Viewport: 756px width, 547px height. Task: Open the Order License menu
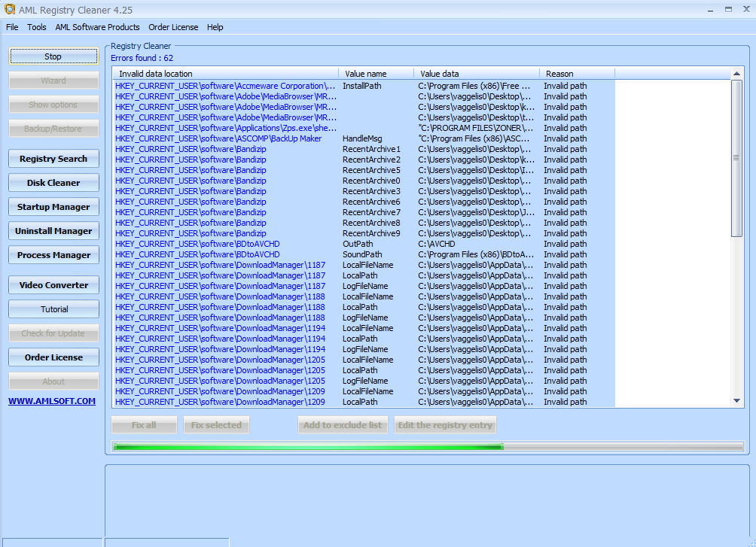click(173, 27)
